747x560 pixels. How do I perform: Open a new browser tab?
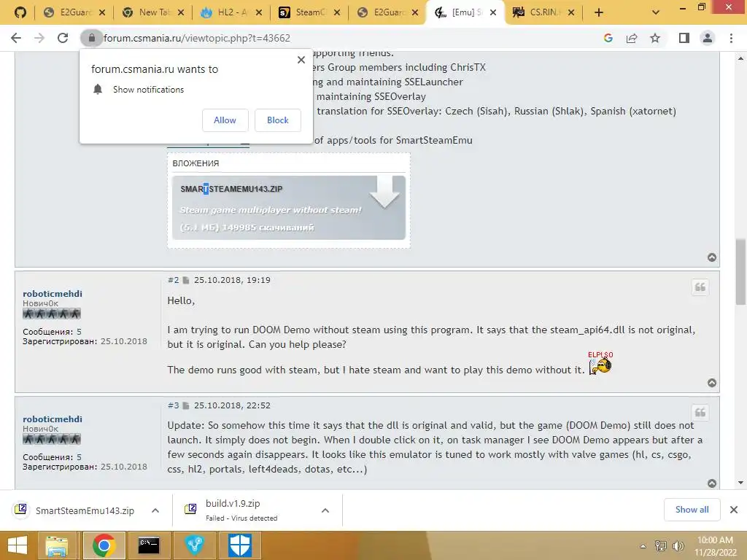tap(599, 13)
